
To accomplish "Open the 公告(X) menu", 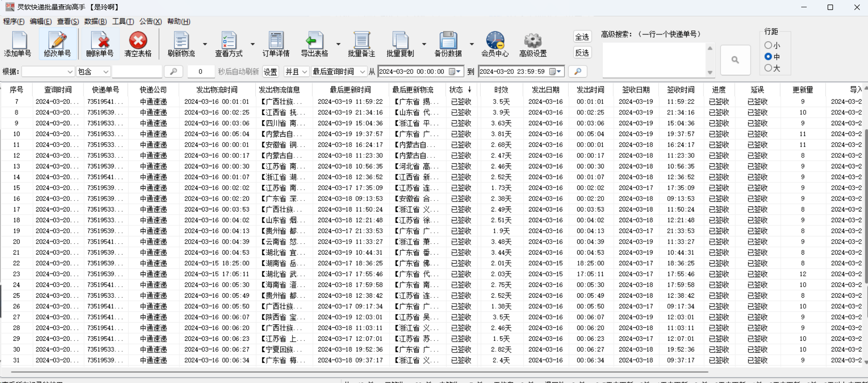I will pyautogui.click(x=150, y=21).
